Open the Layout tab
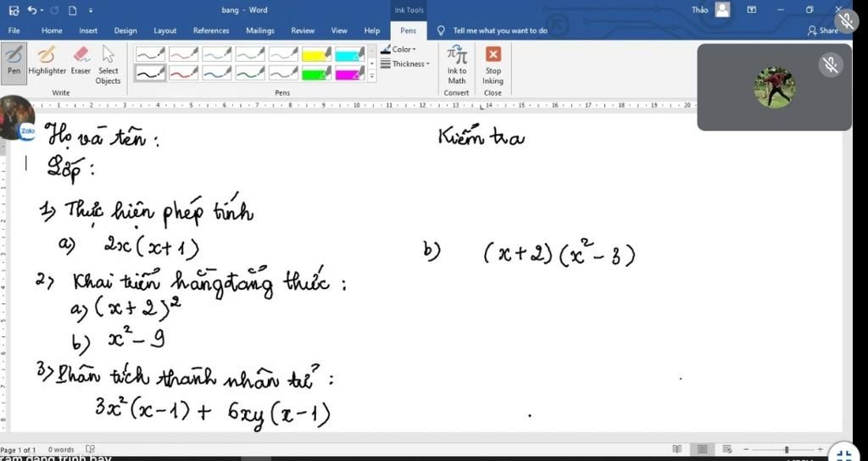 (x=165, y=31)
